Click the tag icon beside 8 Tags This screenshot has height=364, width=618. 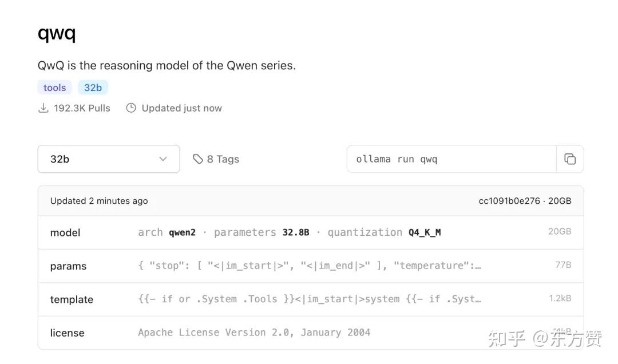[x=198, y=159]
